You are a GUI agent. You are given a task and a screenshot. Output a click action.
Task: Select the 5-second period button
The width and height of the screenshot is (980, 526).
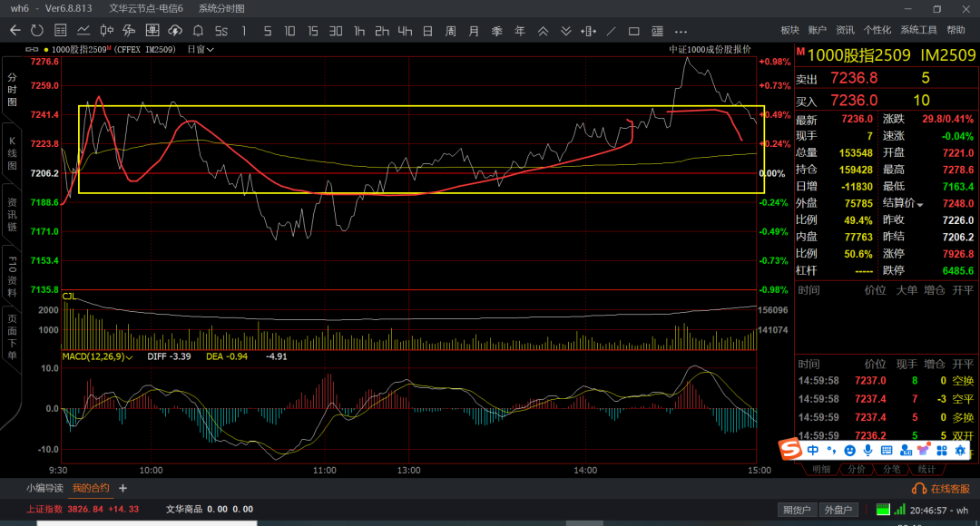[x=221, y=31]
